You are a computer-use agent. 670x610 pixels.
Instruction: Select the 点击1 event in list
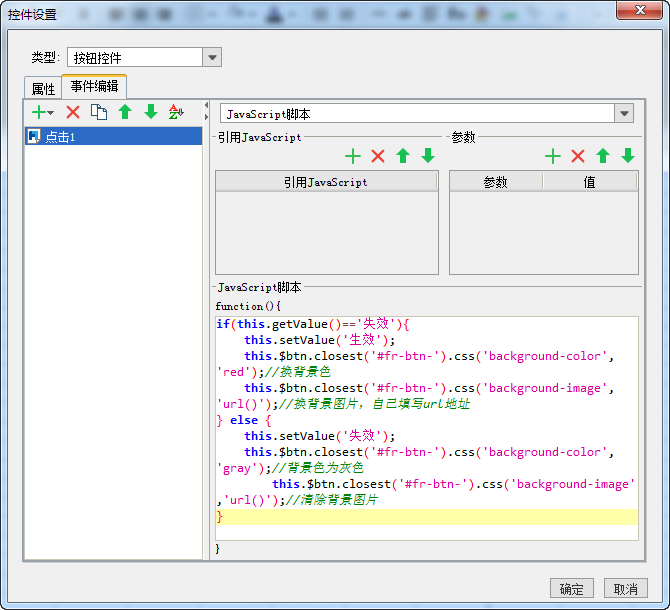click(60, 137)
